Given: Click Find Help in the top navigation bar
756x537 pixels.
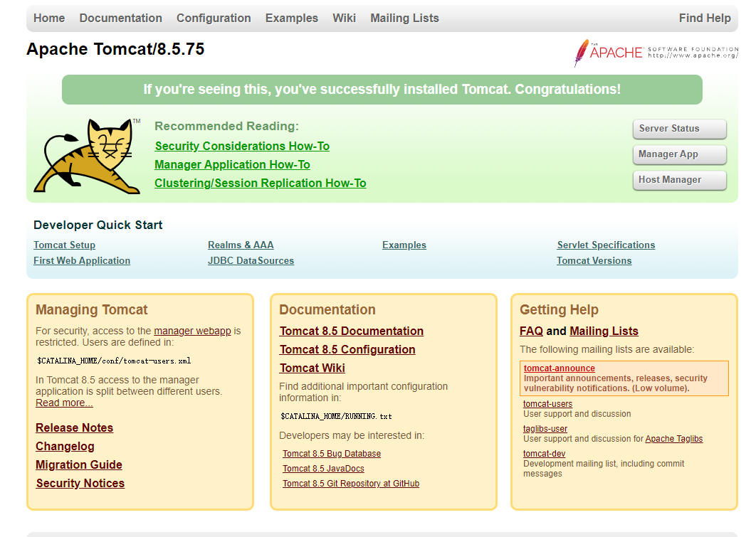Looking at the screenshot, I should [705, 18].
